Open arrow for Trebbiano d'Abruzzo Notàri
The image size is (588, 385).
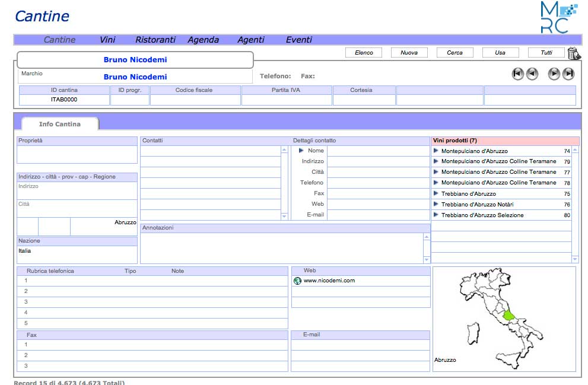(x=436, y=204)
